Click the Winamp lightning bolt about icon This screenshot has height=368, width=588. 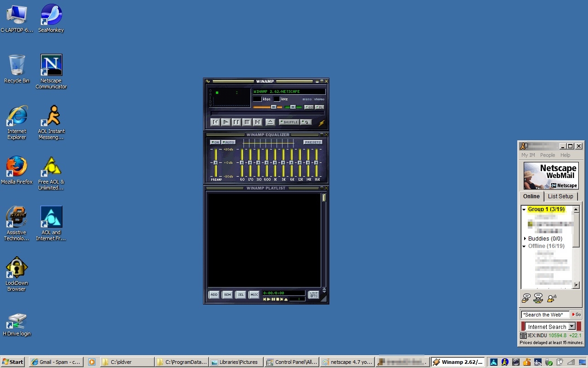coord(322,123)
